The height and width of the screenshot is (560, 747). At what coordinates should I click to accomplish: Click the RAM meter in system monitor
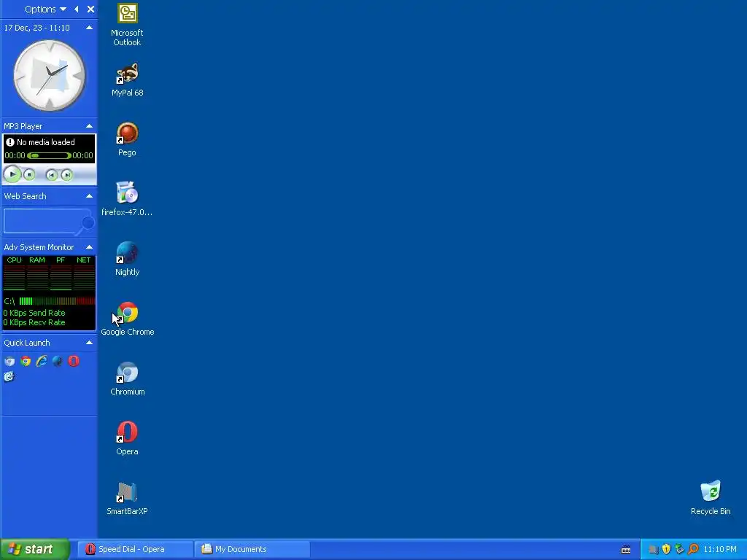pos(37,273)
